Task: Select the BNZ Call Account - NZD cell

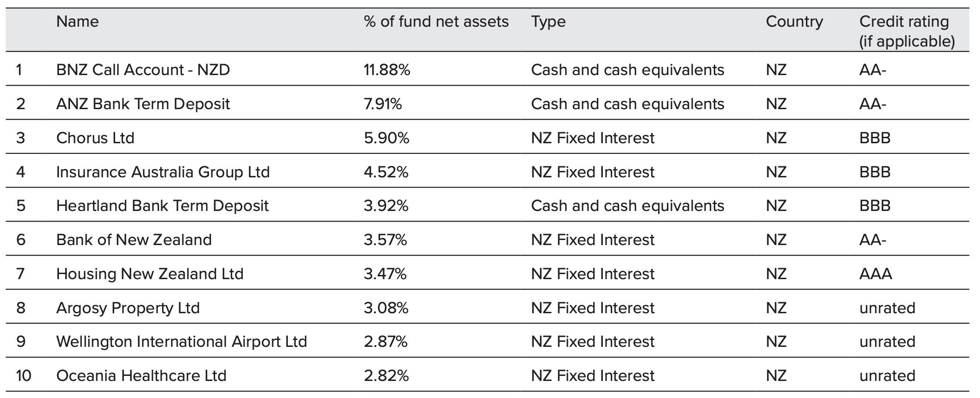Action: pyautogui.click(x=143, y=70)
